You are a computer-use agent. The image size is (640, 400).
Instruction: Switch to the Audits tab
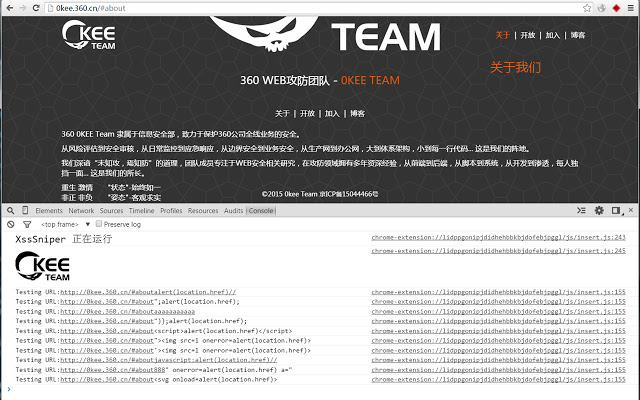tap(233, 211)
